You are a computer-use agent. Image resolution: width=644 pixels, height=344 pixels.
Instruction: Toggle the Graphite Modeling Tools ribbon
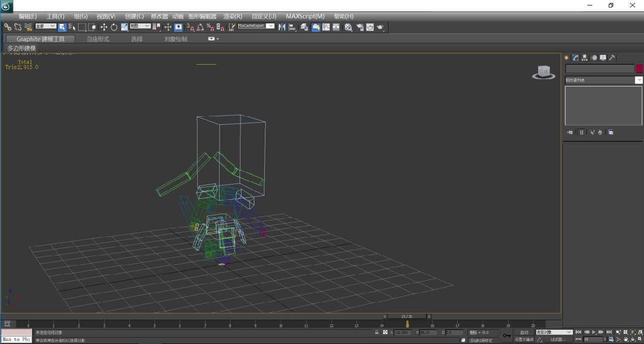(316, 27)
